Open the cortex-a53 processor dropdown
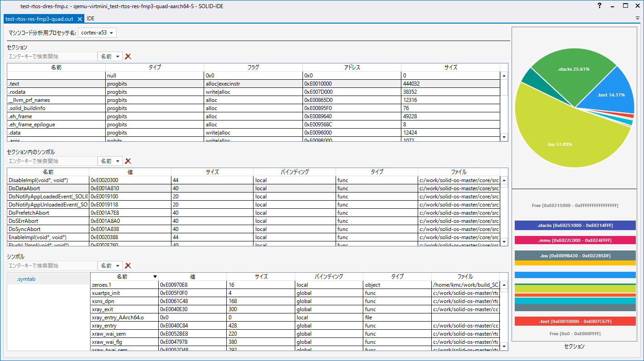 tap(98, 33)
